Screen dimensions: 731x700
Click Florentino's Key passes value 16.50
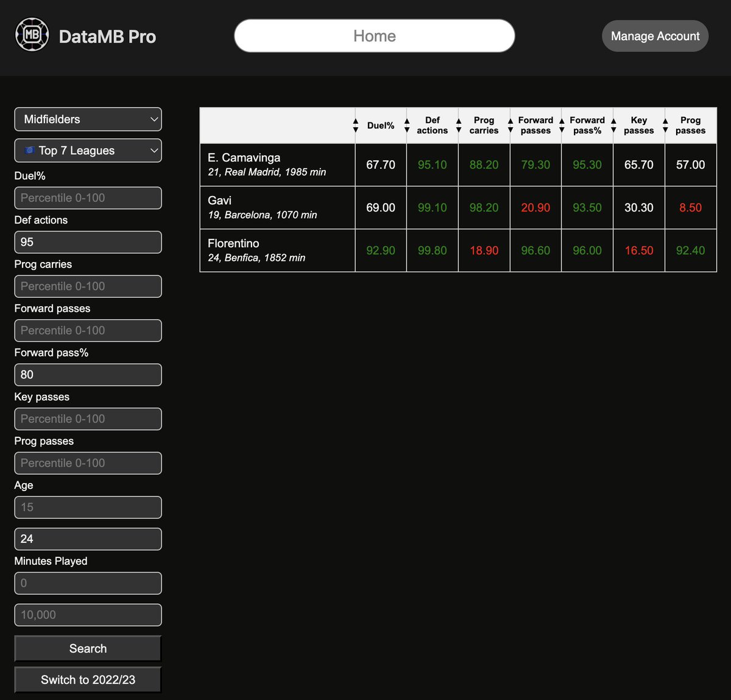click(x=639, y=250)
